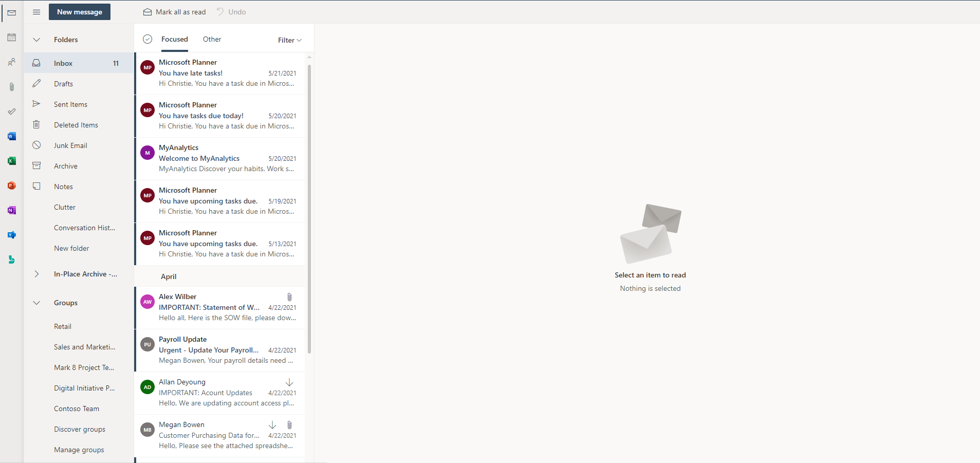Image resolution: width=980 pixels, height=463 pixels.
Task: Open the People contacts icon
Action: click(11, 62)
